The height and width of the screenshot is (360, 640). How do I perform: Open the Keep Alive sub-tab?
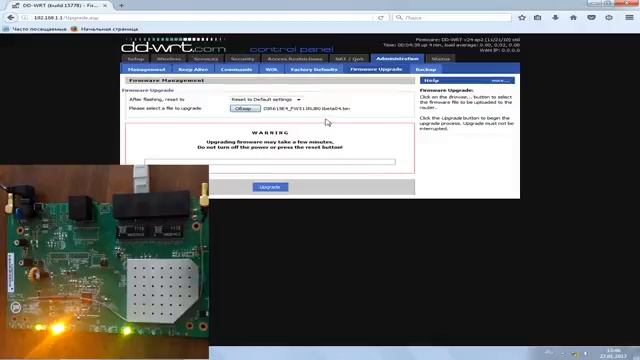(193, 69)
